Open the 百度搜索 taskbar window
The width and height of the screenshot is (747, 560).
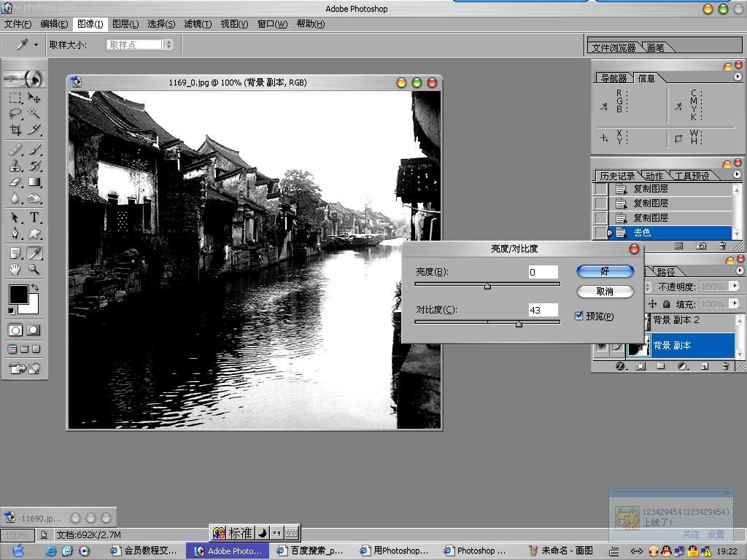(309, 551)
